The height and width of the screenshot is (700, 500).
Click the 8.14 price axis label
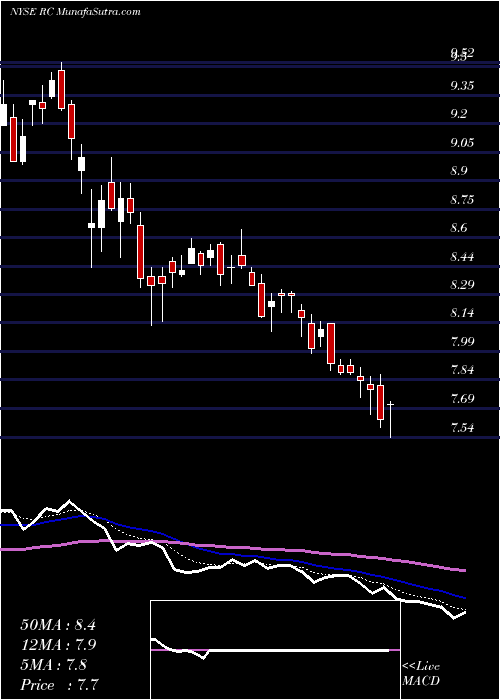click(464, 313)
